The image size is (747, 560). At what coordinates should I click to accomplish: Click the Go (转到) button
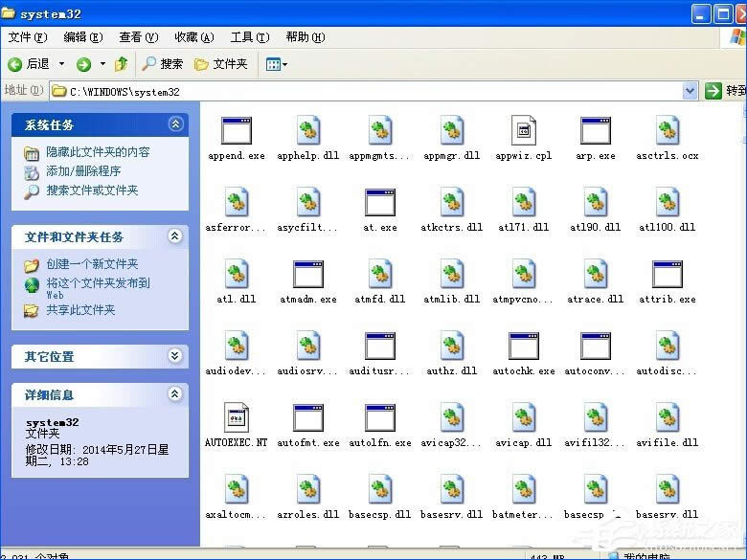pyautogui.click(x=725, y=91)
